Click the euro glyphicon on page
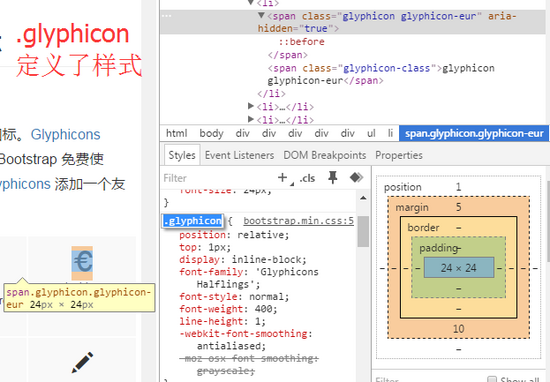The height and width of the screenshot is (382, 550). click(83, 261)
